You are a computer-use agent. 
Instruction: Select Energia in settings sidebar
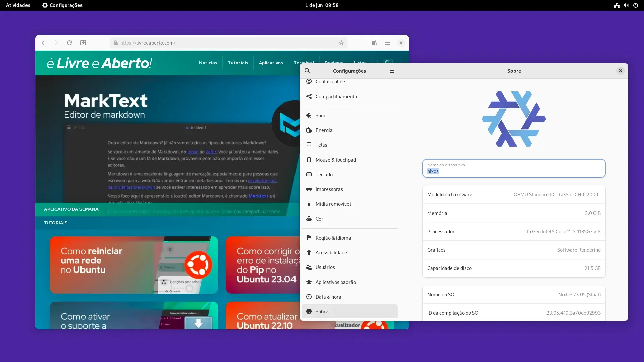pyautogui.click(x=350, y=130)
